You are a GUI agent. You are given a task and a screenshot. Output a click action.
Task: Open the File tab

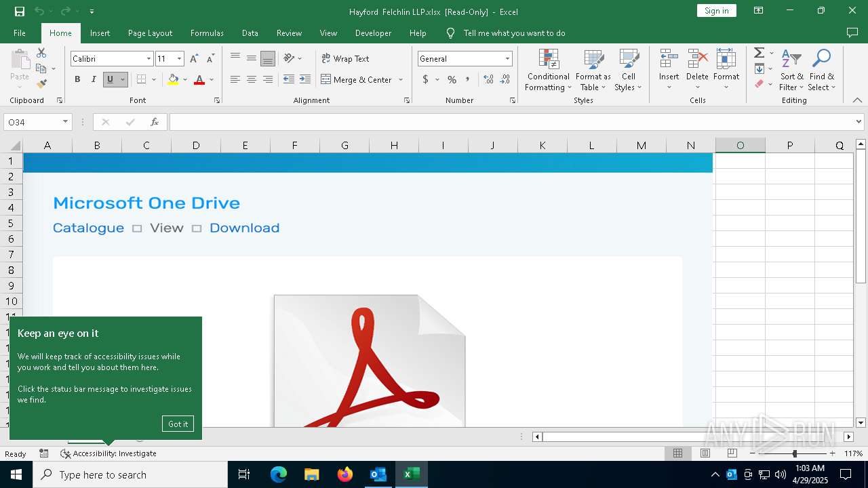20,33
